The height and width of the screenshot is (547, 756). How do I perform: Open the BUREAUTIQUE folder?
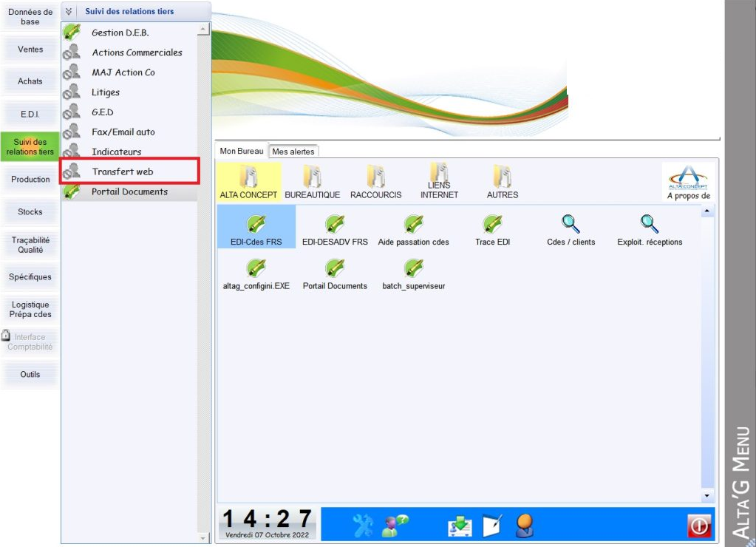(312, 182)
